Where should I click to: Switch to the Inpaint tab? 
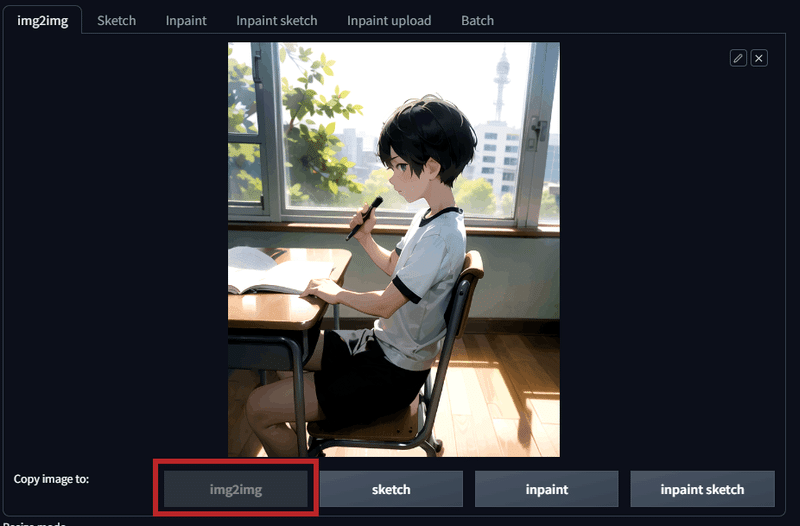pyautogui.click(x=186, y=20)
